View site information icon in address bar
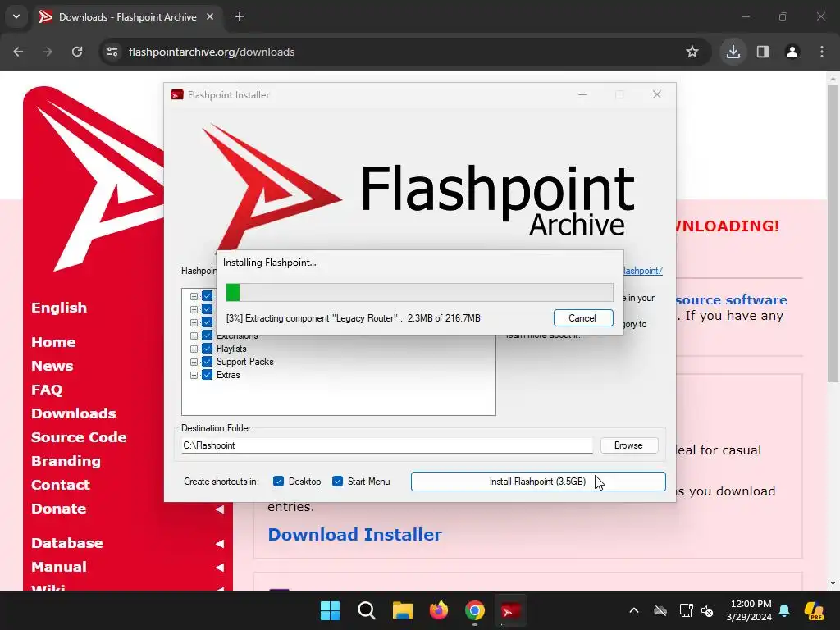 click(112, 52)
